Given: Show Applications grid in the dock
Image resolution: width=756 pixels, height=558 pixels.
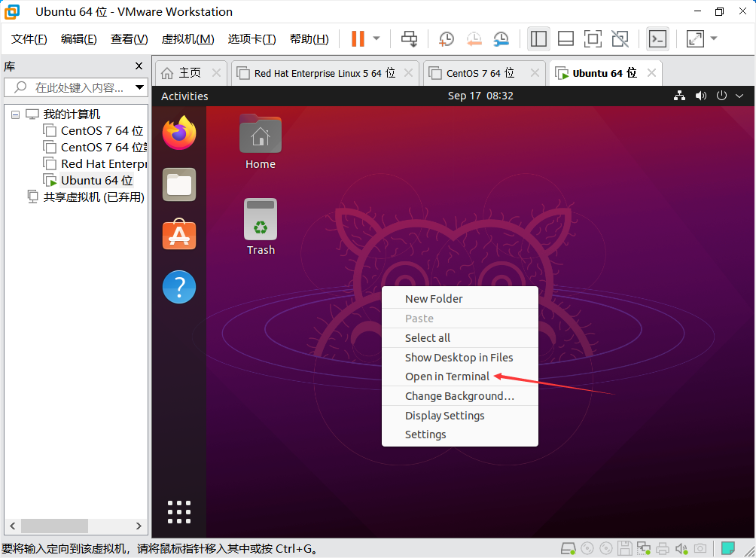Looking at the screenshot, I should click(x=179, y=512).
